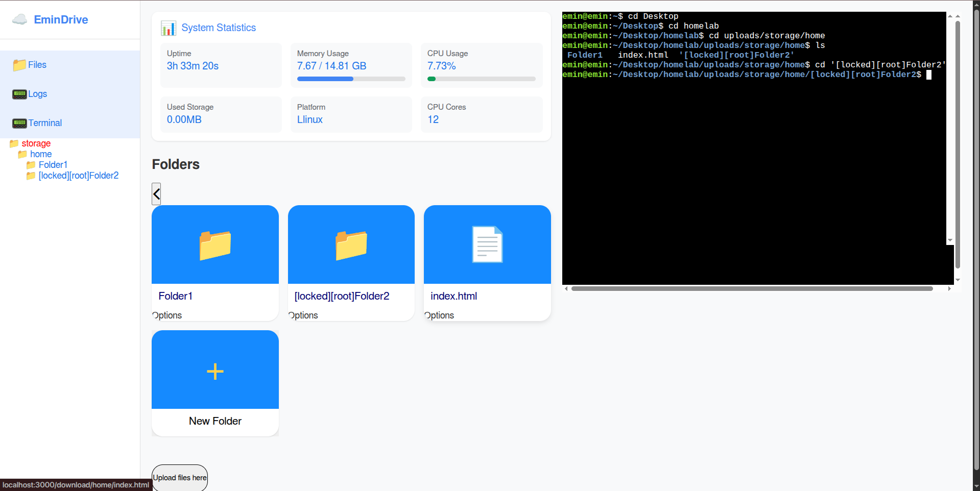
Task: Click the Folders section heading
Action: [176, 164]
